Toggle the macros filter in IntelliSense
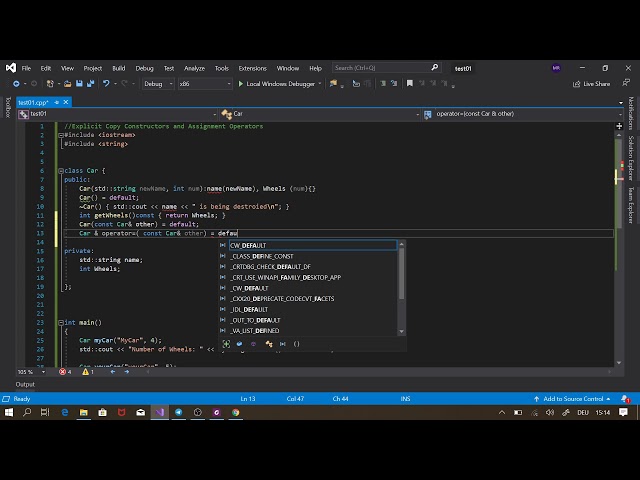The width and height of the screenshot is (640, 480). coord(282,344)
